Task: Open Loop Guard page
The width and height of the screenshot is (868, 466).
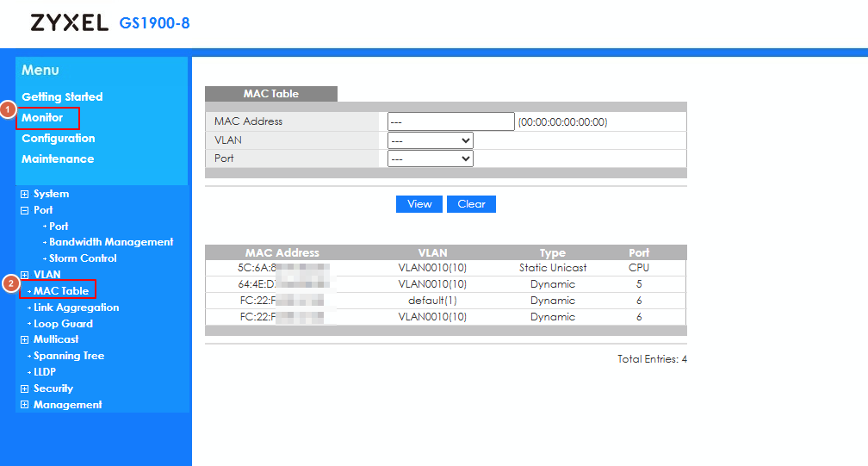Action: tap(63, 324)
